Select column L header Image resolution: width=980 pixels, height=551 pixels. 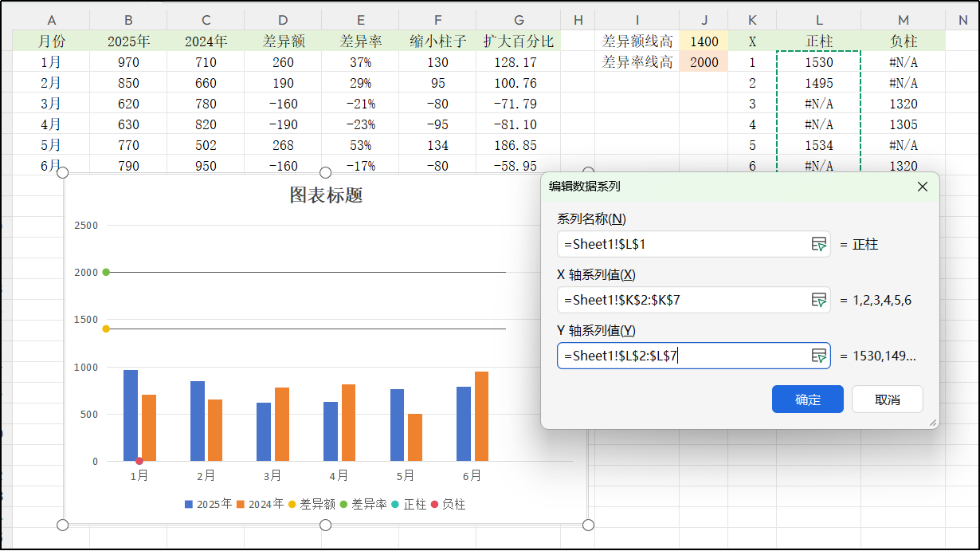coord(819,20)
